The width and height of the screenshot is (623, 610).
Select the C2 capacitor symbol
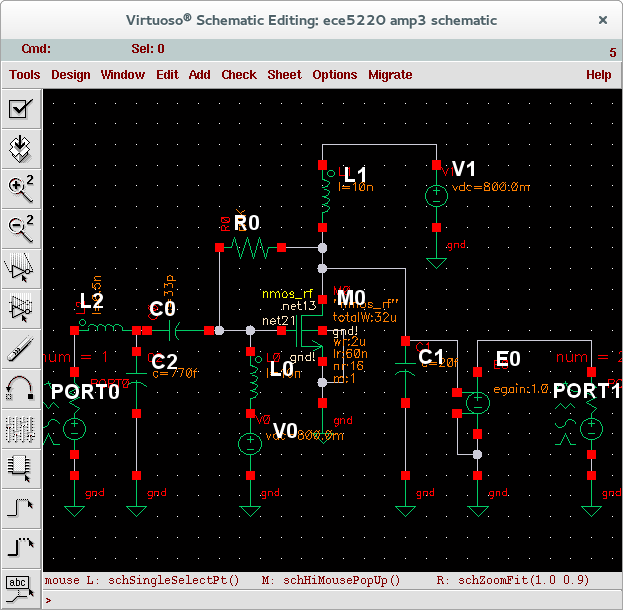pos(136,379)
